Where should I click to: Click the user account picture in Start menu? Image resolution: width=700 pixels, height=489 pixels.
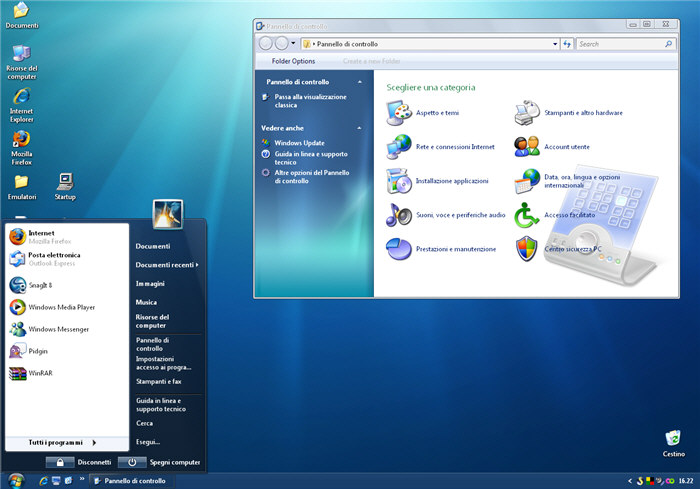(167, 214)
